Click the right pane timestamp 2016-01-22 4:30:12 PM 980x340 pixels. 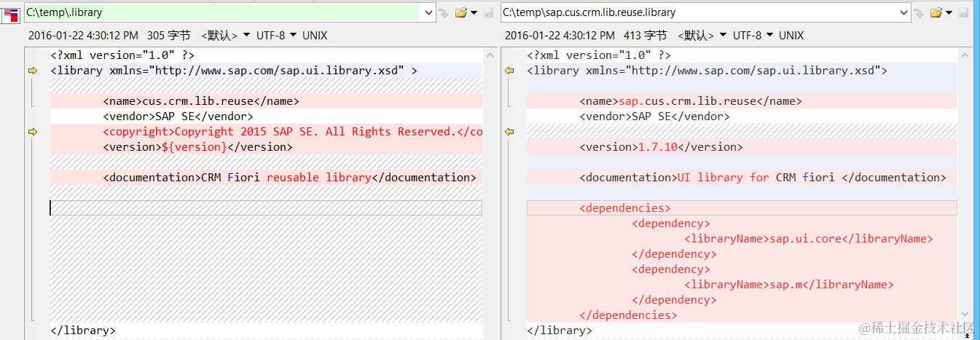560,35
